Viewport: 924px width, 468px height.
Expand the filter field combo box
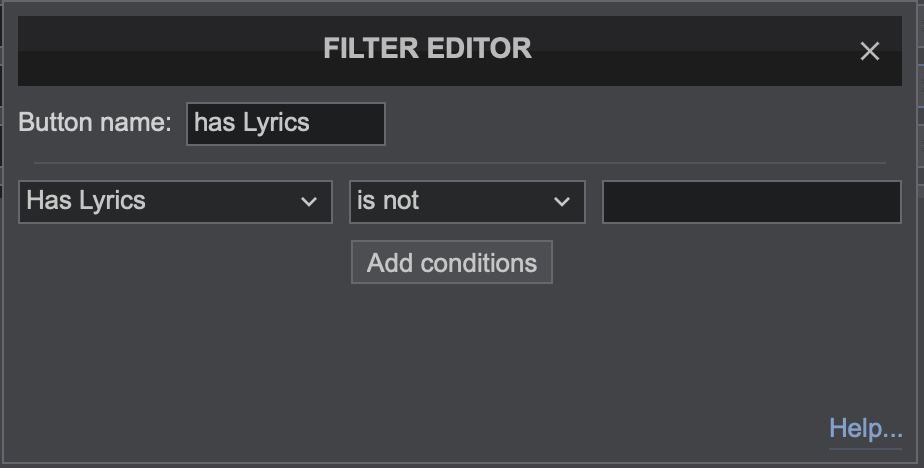pyautogui.click(x=175, y=201)
